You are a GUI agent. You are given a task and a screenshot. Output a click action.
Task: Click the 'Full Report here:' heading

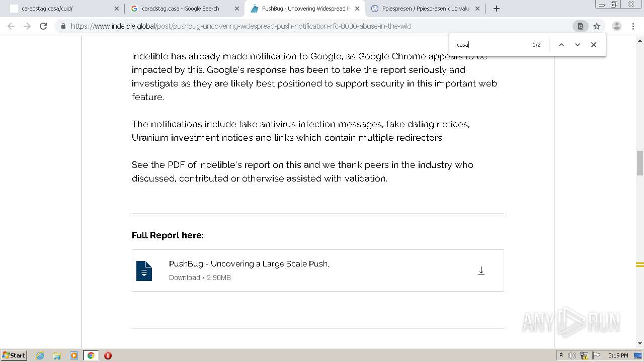coord(168,235)
